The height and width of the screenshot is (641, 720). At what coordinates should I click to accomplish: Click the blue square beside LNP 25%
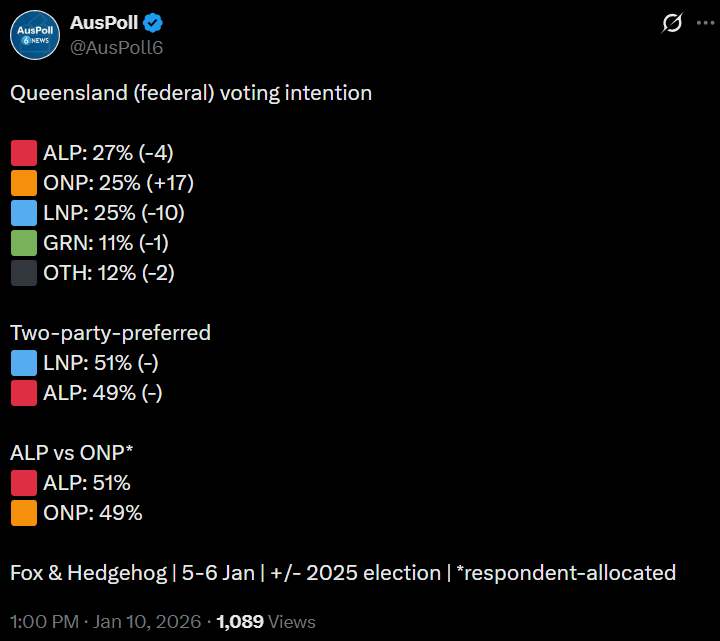(x=24, y=213)
